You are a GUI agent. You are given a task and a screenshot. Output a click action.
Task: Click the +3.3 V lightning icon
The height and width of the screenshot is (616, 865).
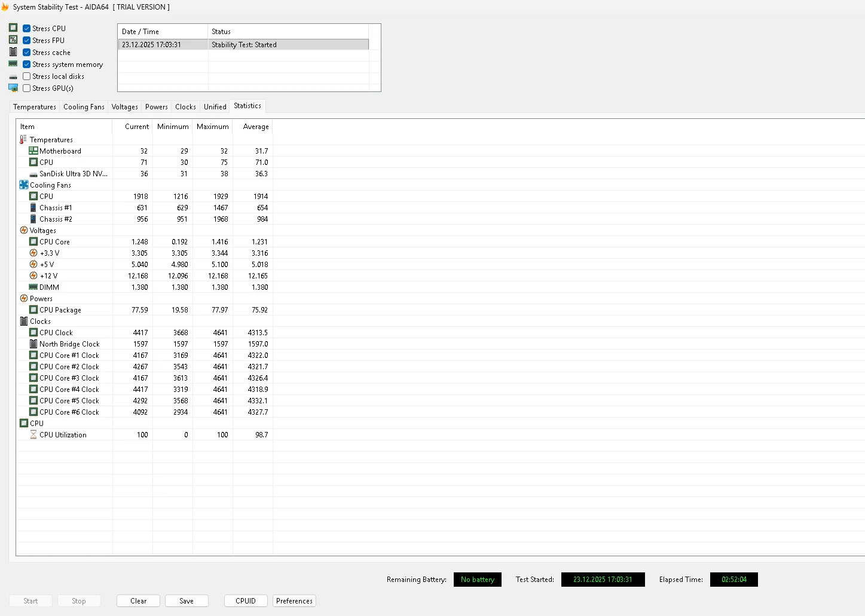(x=33, y=253)
